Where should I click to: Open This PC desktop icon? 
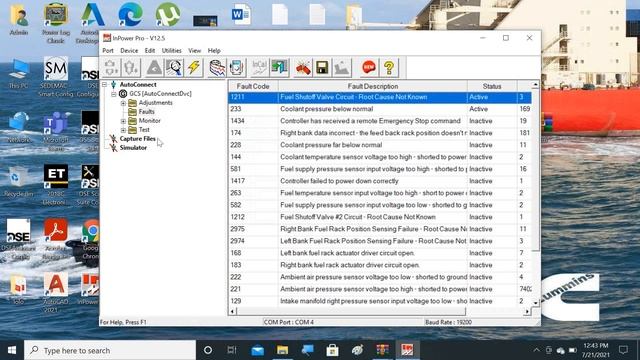pos(18,73)
